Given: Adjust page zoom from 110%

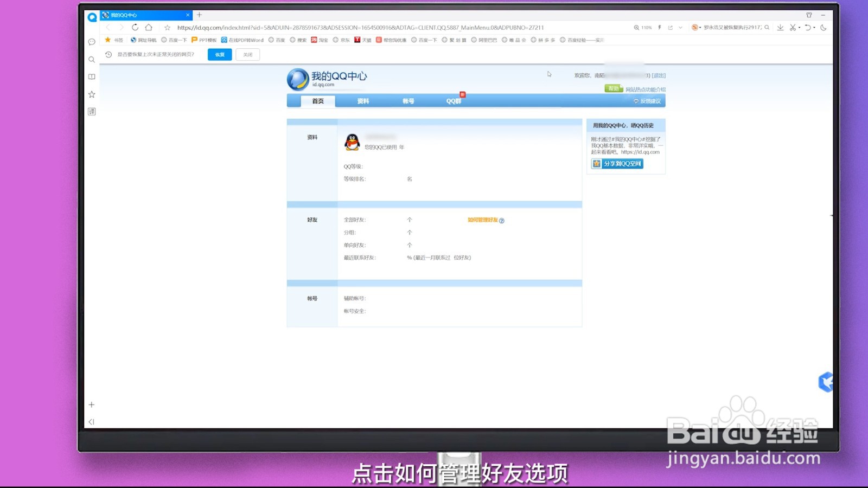Looking at the screenshot, I should (643, 27).
